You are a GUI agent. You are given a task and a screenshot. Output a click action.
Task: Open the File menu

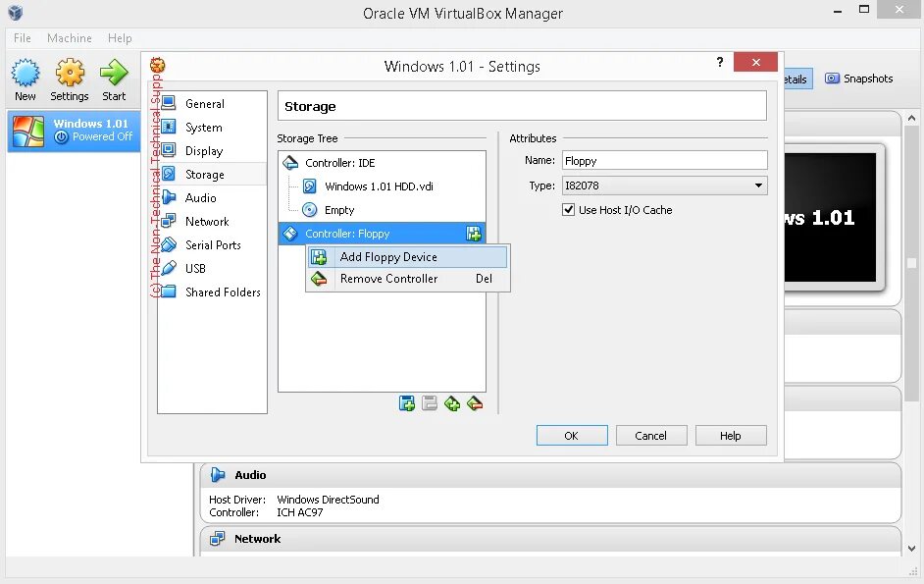(x=23, y=38)
